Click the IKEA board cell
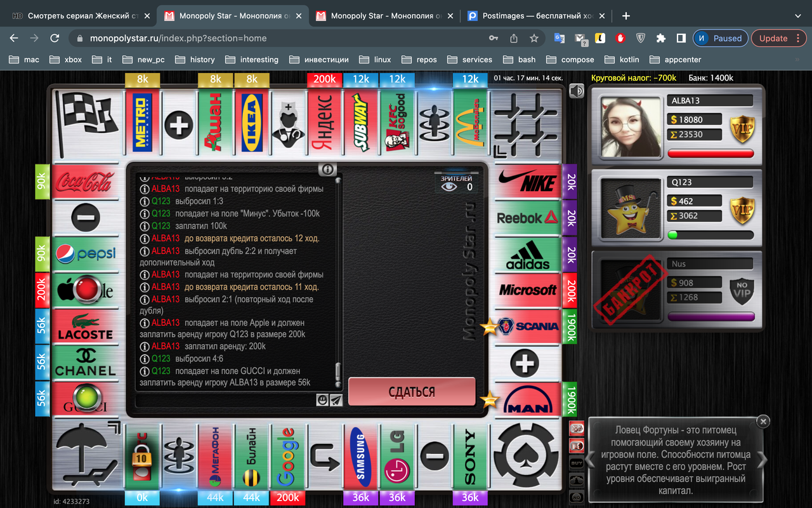This screenshot has width=812, height=508. click(x=252, y=123)
